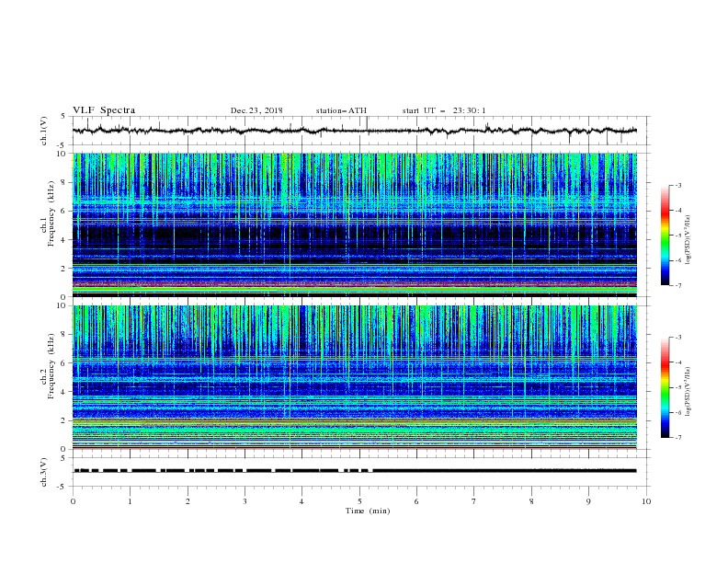
Task: Click the time axis tick label "3"
Action: click(245, 501)
